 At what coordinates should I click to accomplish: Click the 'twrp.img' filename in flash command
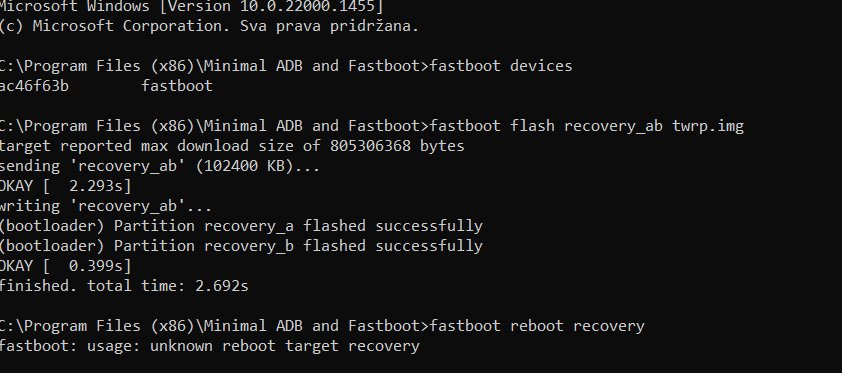click(708, 127)
